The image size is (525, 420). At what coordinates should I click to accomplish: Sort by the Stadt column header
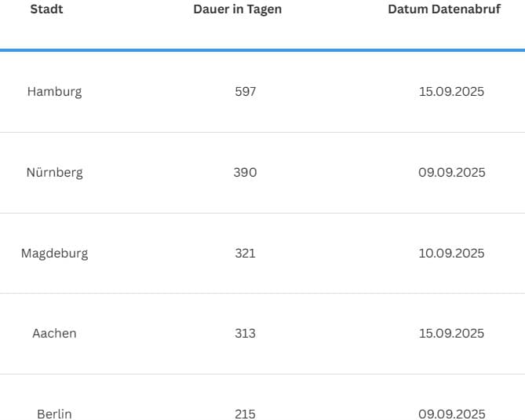point(46,9)
